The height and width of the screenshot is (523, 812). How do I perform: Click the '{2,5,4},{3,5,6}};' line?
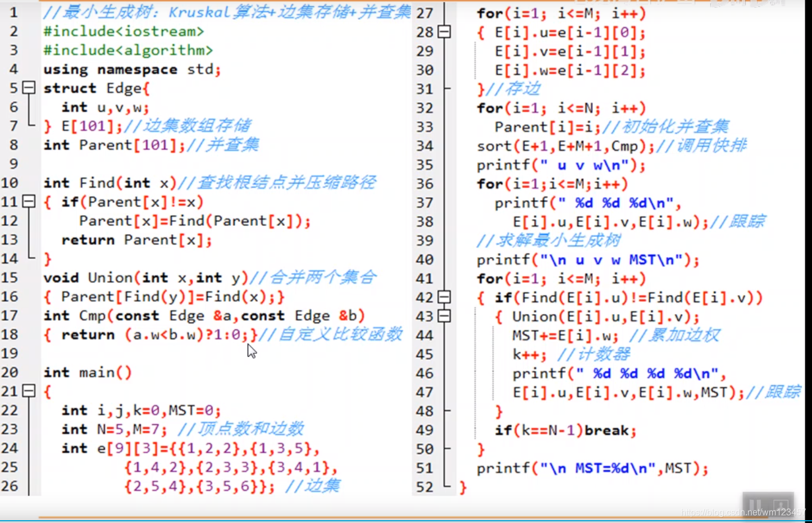pos(199,486)
